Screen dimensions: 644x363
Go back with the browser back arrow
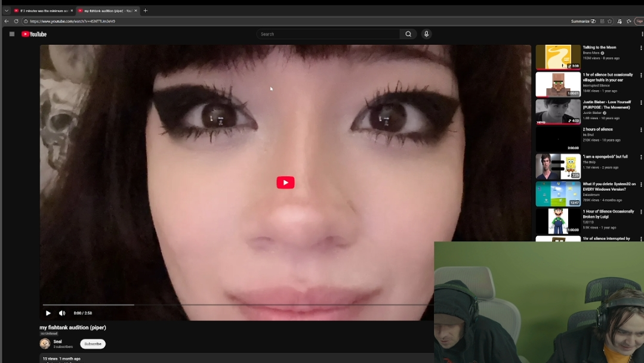coord(6,21)
